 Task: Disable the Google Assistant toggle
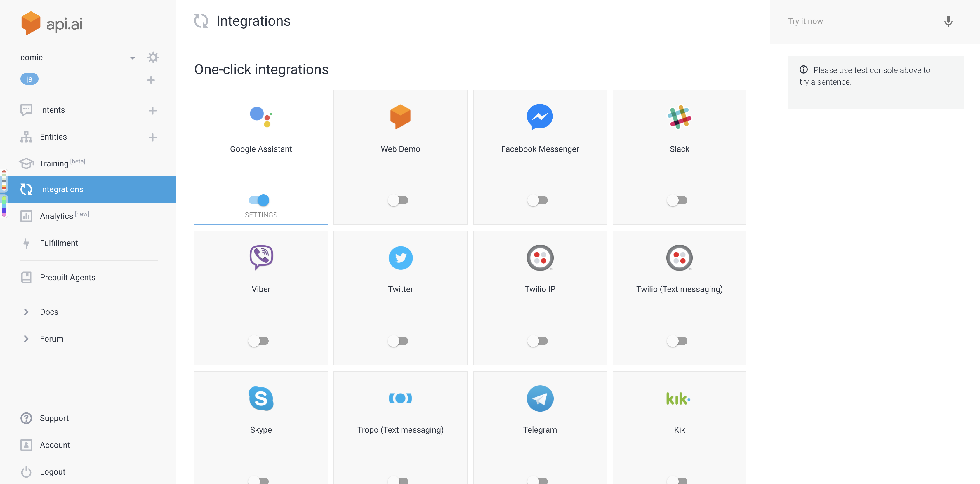[259, 200]
